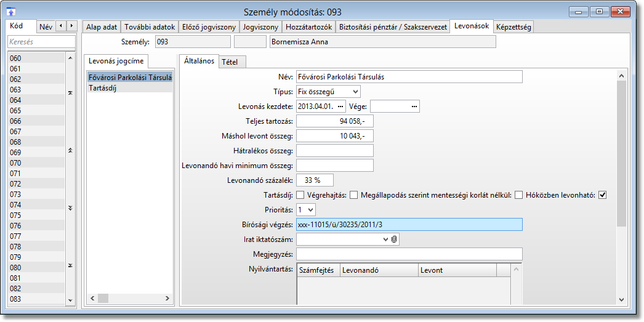Click the Név field with Fővárosi Parkolási Társulás
Viewport: 644px width, 322px height.
coord(409,77)
